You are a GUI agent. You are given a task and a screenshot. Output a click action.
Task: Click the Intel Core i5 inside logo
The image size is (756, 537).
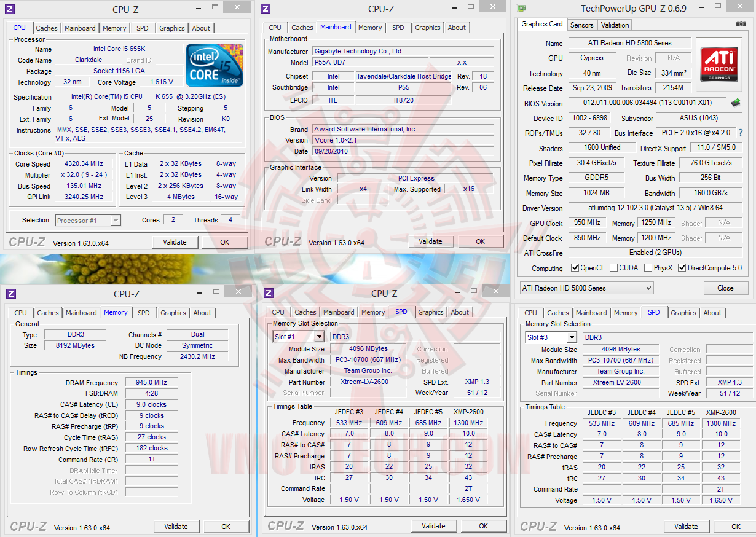click(215, 65)
